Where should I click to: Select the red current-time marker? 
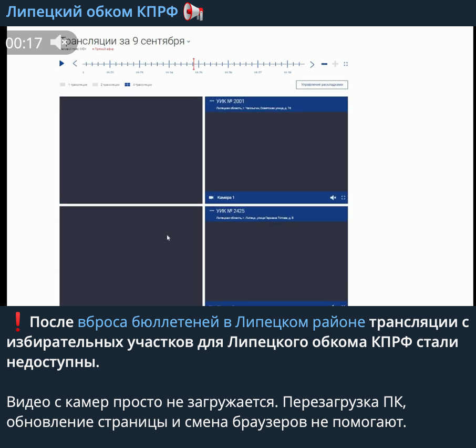(x=194, y=64)
